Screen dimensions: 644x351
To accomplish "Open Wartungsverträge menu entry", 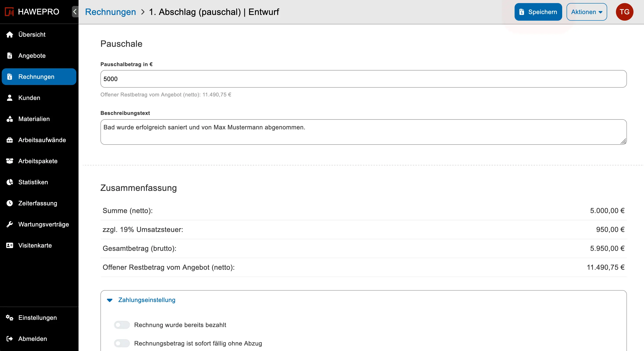I will 39,224.
